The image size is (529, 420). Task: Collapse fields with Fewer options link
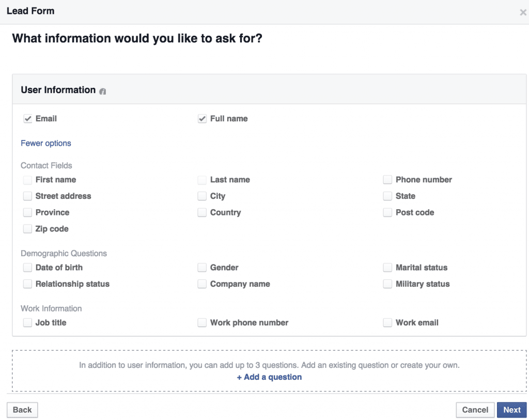46,144
